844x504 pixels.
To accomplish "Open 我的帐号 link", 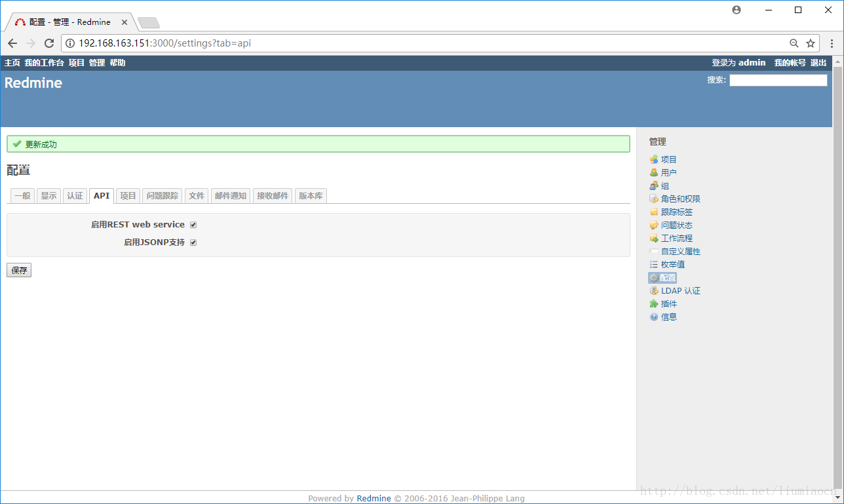I will click(x=790, y=63).
